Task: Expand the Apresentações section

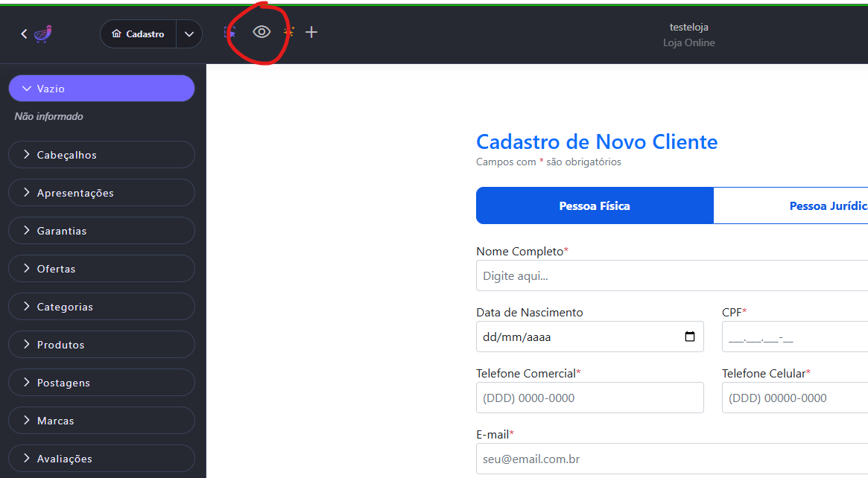Action: [101, 193]
